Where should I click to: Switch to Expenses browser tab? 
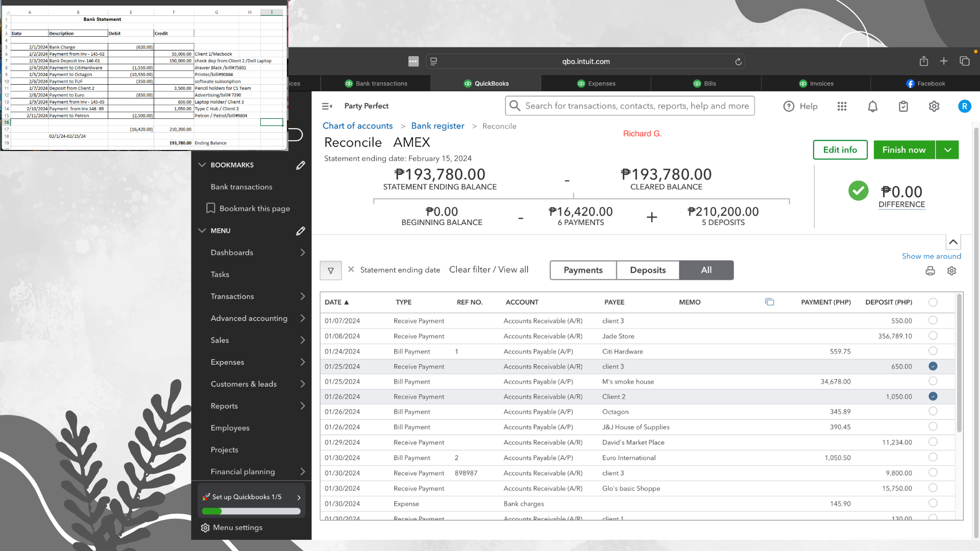click(x=596, y=84)
